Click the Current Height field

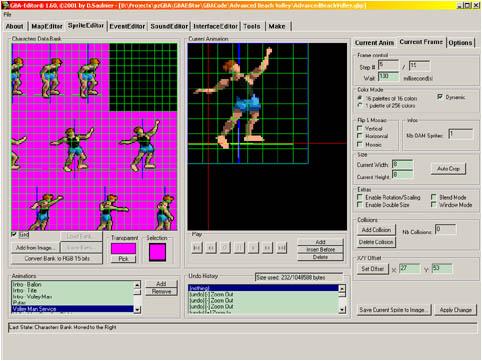402,174
